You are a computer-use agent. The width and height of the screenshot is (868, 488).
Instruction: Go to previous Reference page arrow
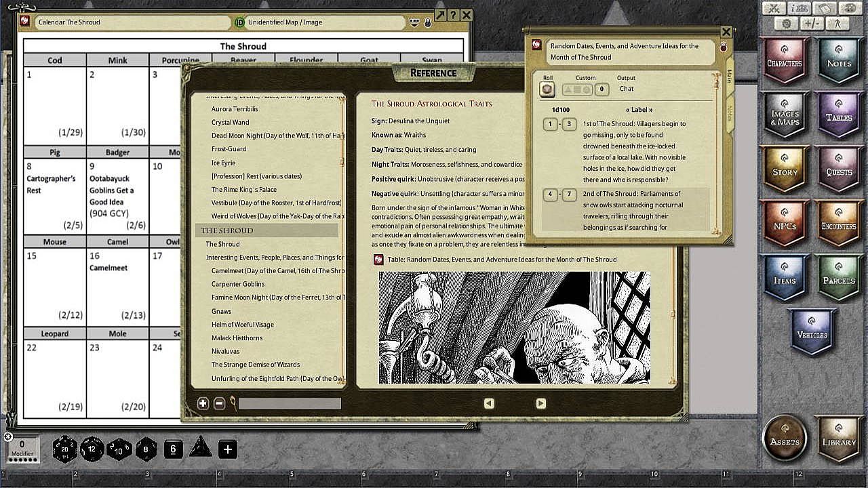[489, 403]
